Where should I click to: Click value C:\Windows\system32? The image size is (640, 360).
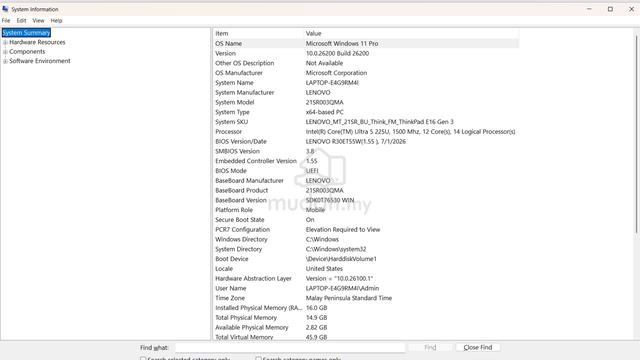336,249
